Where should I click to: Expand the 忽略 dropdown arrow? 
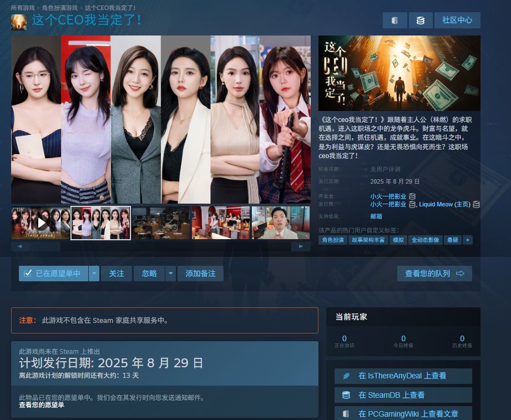click(170, 274)
